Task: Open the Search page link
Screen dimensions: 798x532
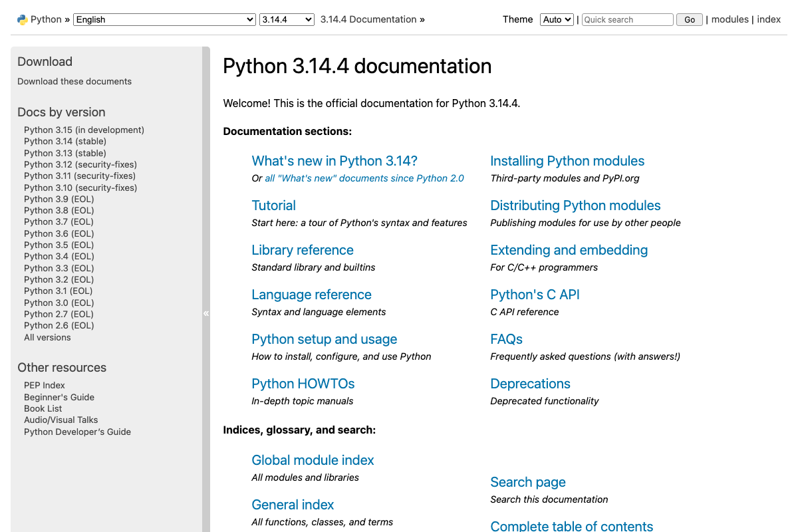Action: (x=528, y=482)
